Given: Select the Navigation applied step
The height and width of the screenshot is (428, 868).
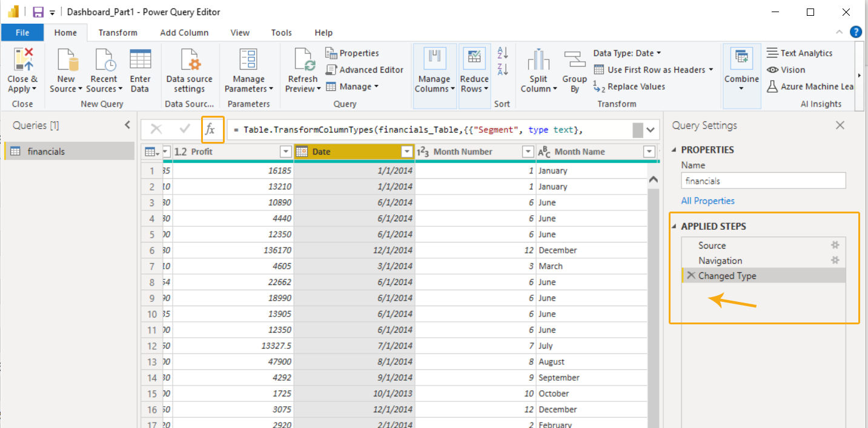Looking at the screenshot, I should (x=763, y=260).
